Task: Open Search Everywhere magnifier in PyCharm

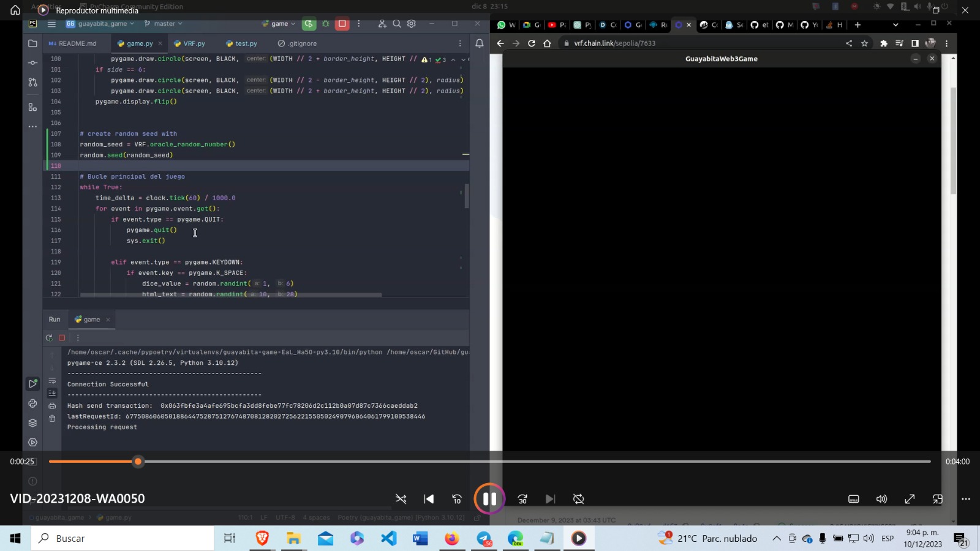Action: (397, 24)
